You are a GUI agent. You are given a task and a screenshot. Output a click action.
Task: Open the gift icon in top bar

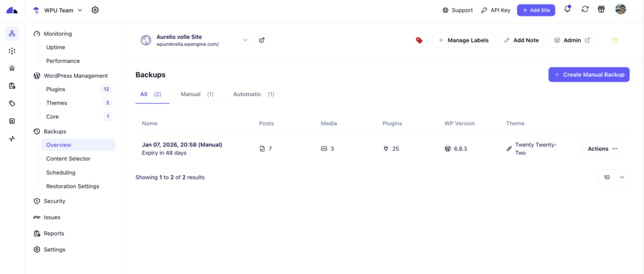(x=601, y=9)
